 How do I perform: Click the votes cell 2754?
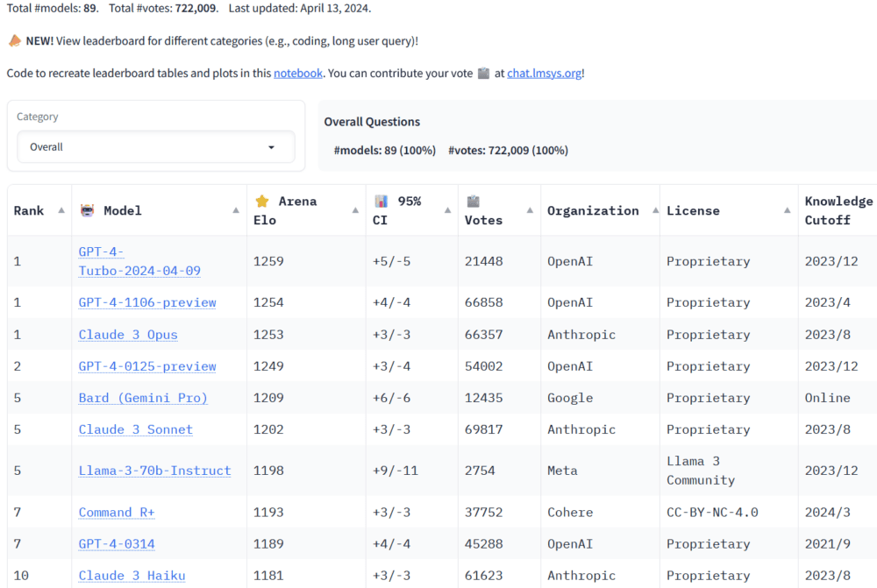(x=480, y=471)
